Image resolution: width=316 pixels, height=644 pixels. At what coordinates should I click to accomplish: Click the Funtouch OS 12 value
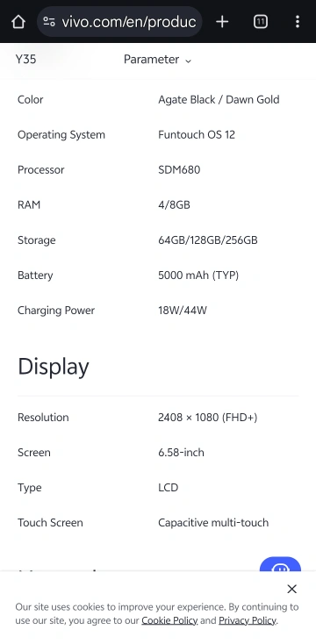(197, 135)
